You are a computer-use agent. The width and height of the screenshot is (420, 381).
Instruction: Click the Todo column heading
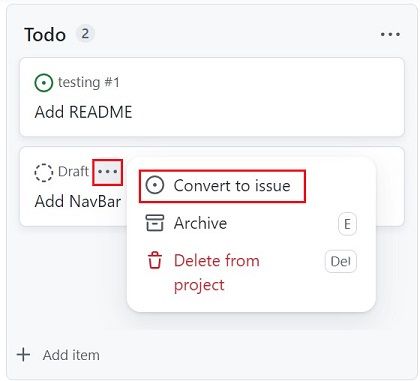click(x=45, y=35)
